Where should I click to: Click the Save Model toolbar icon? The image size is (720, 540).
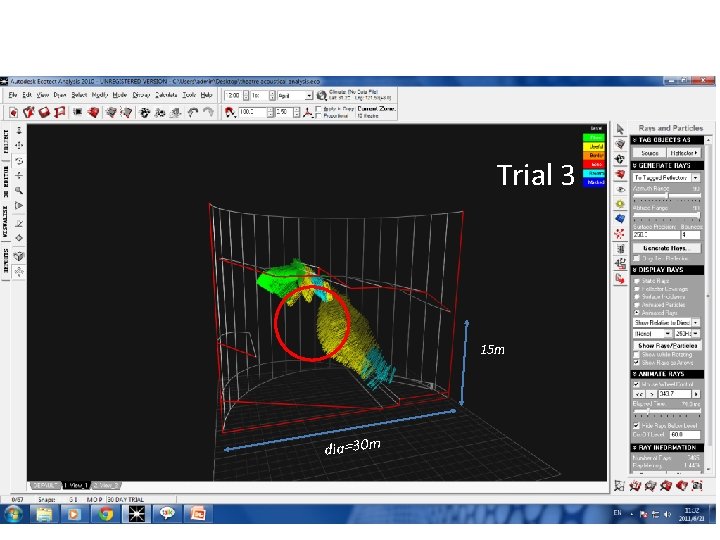44,112
